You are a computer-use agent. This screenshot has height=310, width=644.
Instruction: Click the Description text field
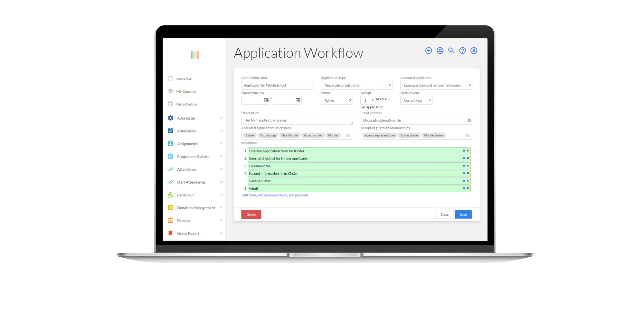(297, 120)
